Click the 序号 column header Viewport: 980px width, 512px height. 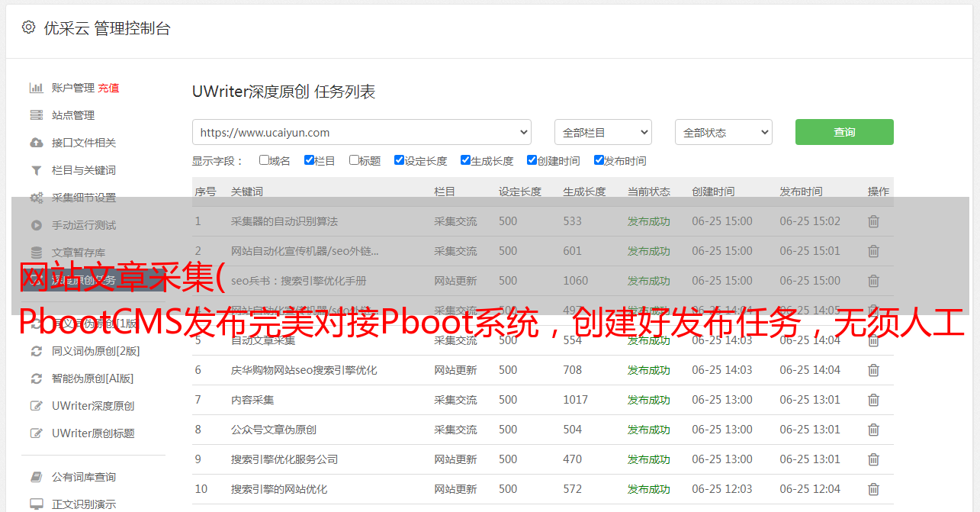coord(205,192)
